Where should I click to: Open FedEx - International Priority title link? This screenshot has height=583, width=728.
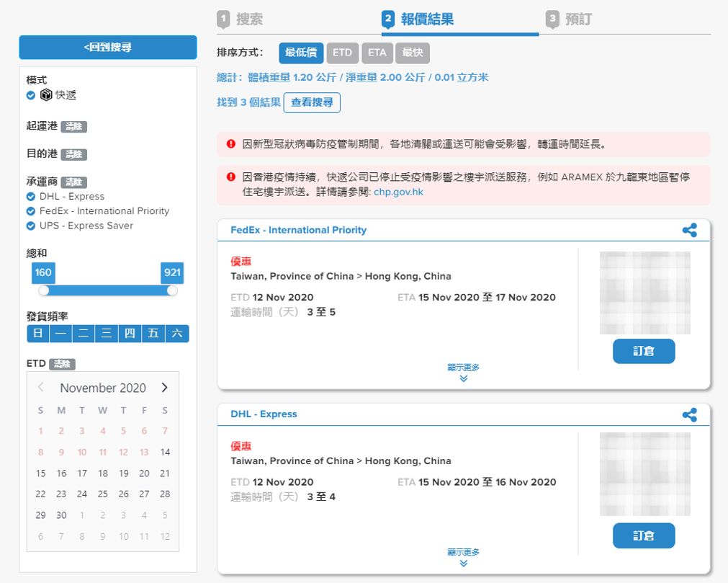(299, 230)
